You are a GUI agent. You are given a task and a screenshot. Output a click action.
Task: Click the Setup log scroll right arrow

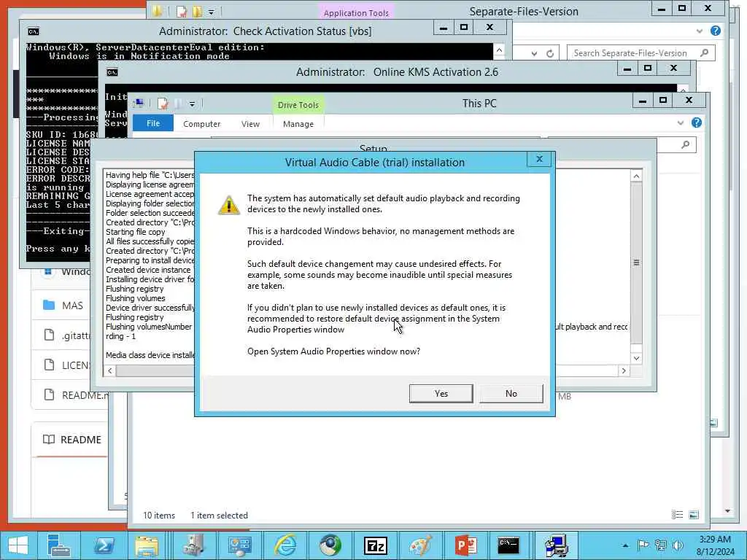pos(624,370)
